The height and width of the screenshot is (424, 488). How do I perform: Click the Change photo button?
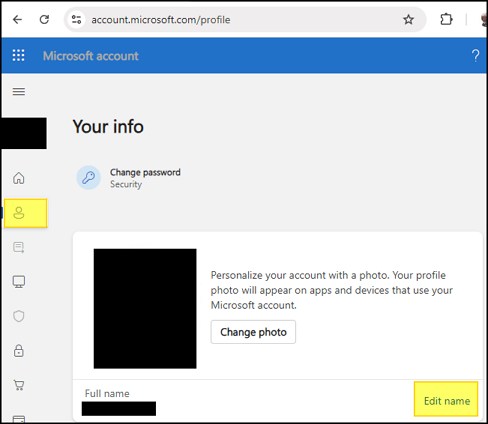click(253, 332)
